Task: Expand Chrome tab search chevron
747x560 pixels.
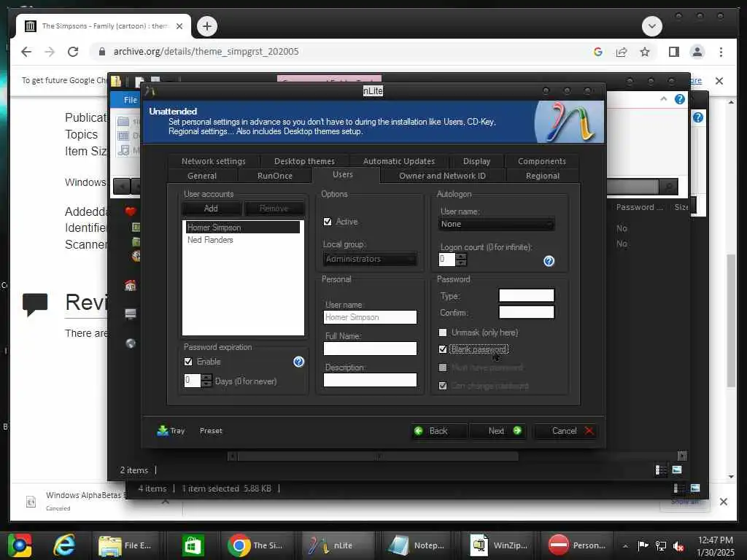Action: pos(651,26)
